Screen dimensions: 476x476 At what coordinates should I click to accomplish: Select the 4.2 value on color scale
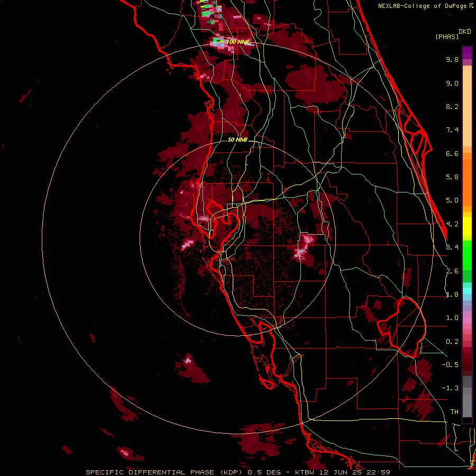coord(452,224)
